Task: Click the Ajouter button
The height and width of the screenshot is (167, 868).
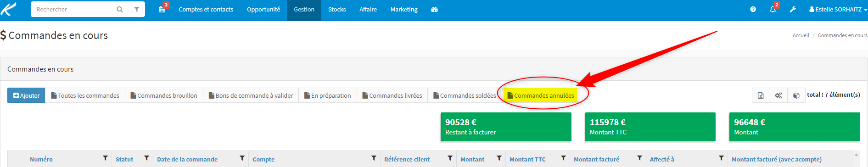Action: 26,95
